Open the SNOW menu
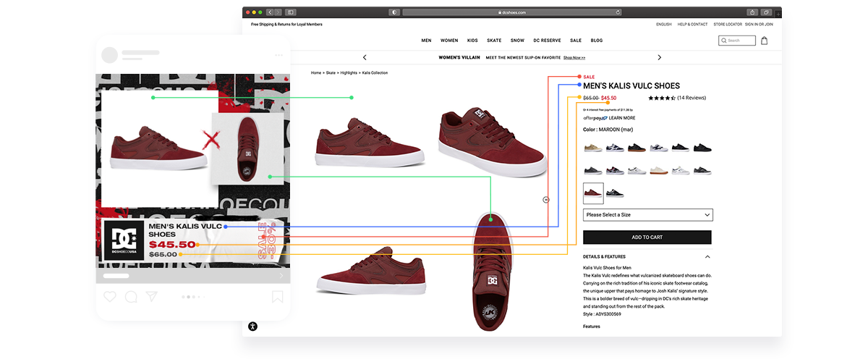This screenshot has height=362, width=868. coord(517,41)
